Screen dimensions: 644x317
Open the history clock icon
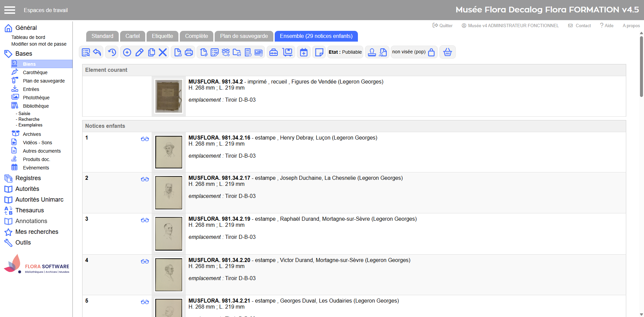tap(112, 52)
